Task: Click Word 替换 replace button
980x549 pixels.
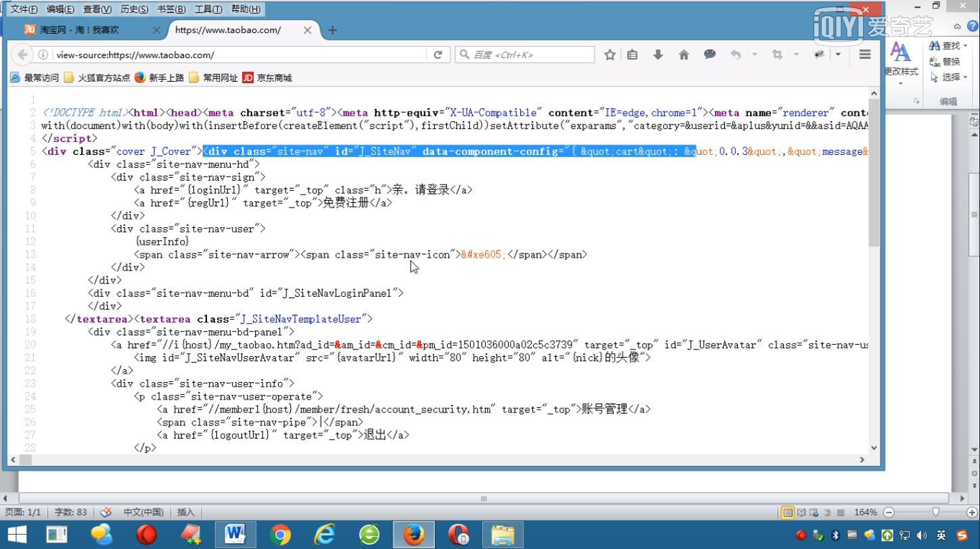Action: [945, 62]
